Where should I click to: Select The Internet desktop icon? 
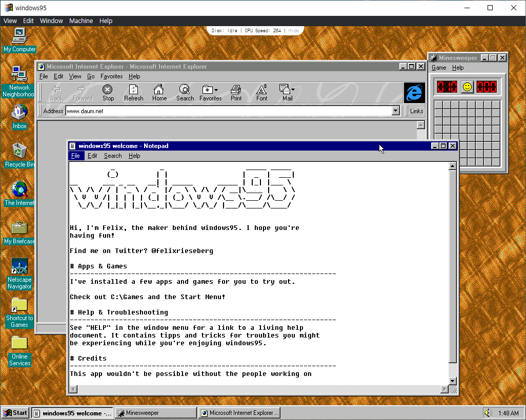click(x=19, y=194)
